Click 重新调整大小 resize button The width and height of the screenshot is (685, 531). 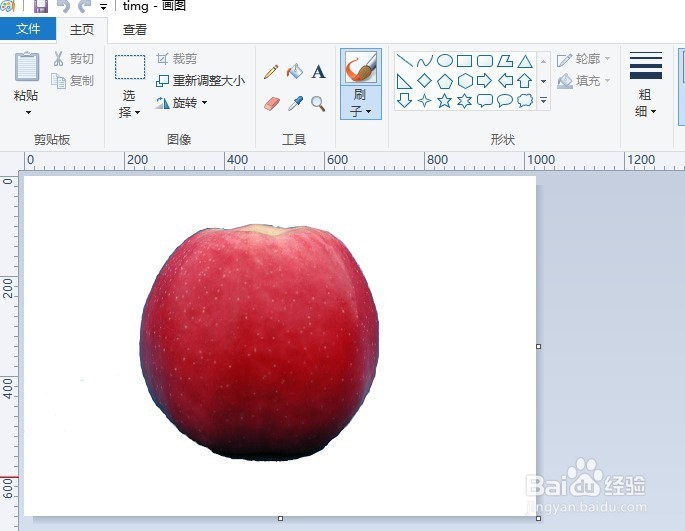tap(200, 80)
